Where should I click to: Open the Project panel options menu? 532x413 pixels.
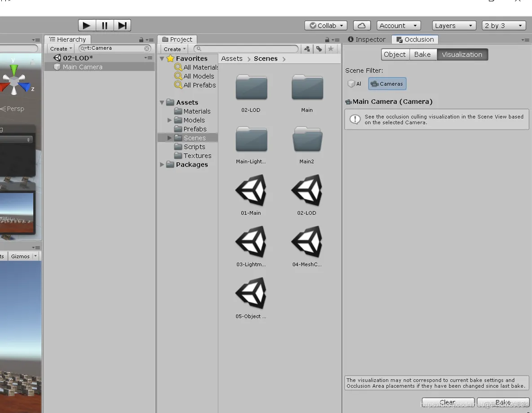pyautogui.click(x=336, y=40)
